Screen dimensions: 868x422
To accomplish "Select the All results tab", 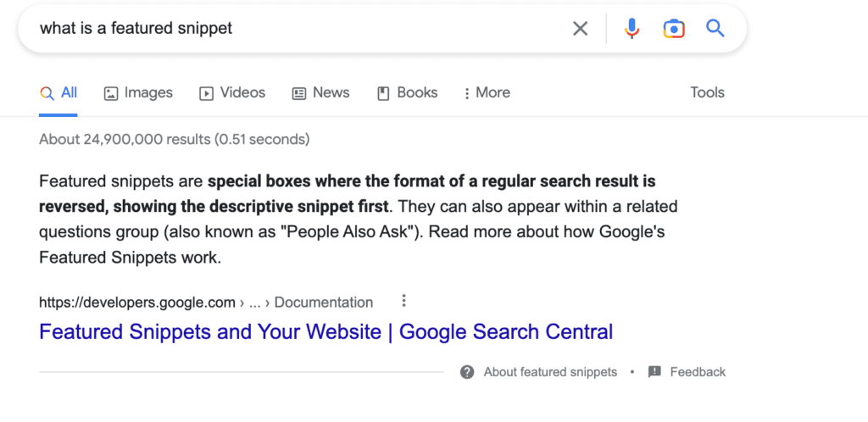I will click(58, 92).
